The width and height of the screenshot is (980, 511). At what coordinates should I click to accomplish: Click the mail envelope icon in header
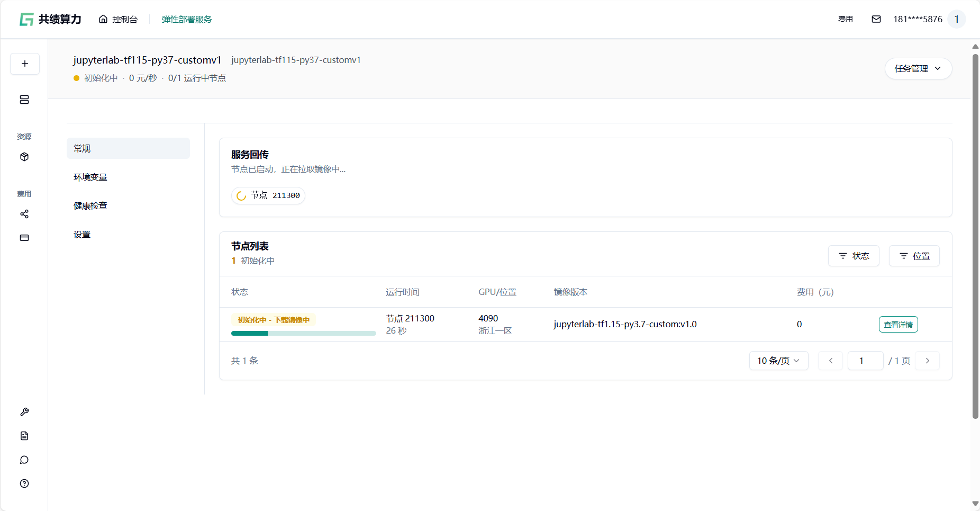tap(876, 19)
